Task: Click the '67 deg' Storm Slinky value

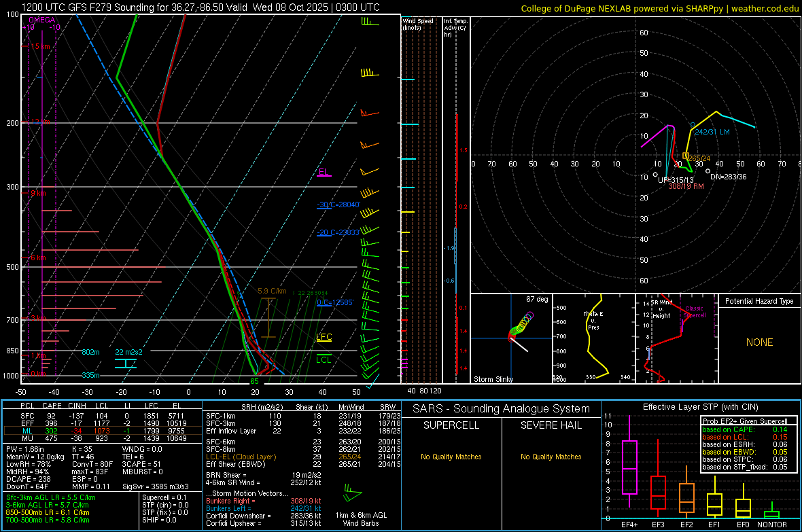Action: coord(537,299)
